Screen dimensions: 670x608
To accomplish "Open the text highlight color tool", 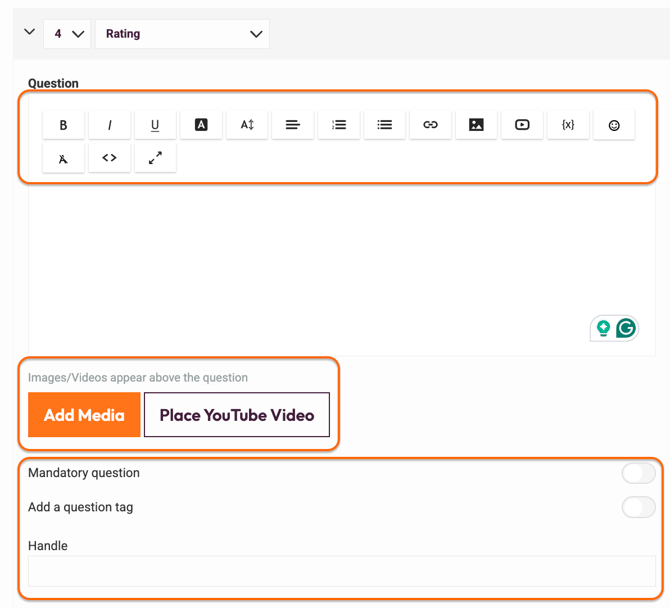I will [x=201, y=125].
